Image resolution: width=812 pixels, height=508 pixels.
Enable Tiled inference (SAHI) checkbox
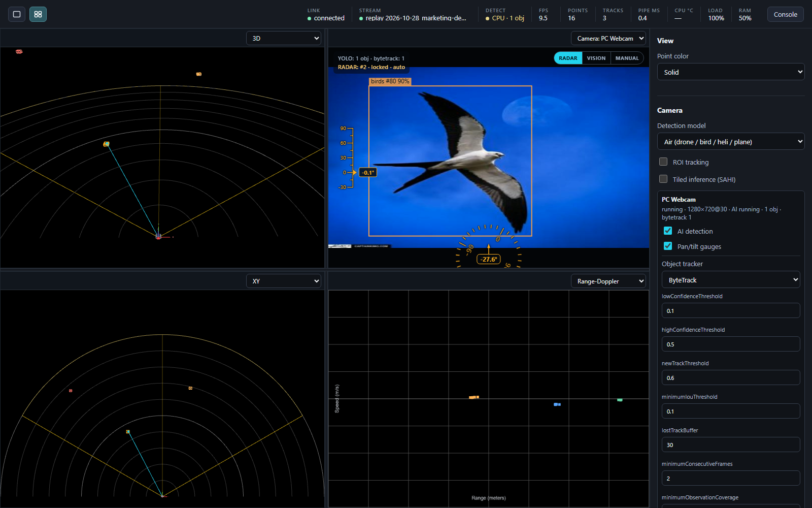coord(663,179)
